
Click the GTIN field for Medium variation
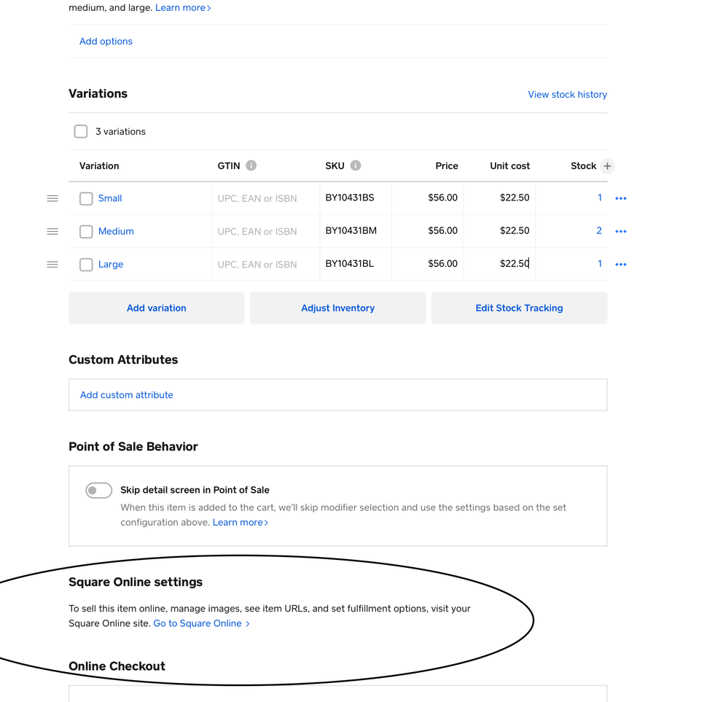[265, 231]
